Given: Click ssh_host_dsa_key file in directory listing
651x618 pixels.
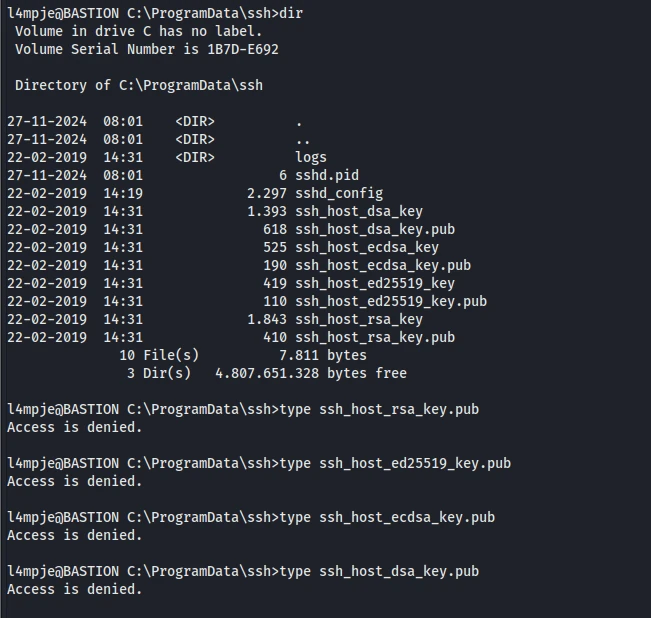Looking at the screenshot, I should [x=359, y=211].
